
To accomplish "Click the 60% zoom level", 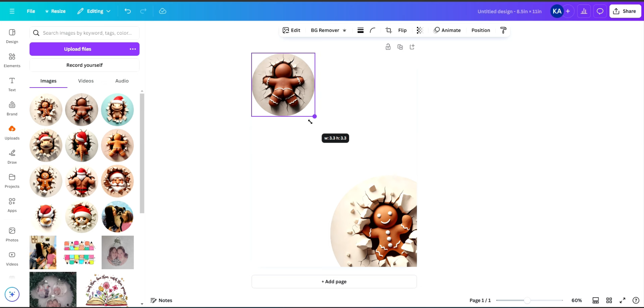I will click(576, 300).
